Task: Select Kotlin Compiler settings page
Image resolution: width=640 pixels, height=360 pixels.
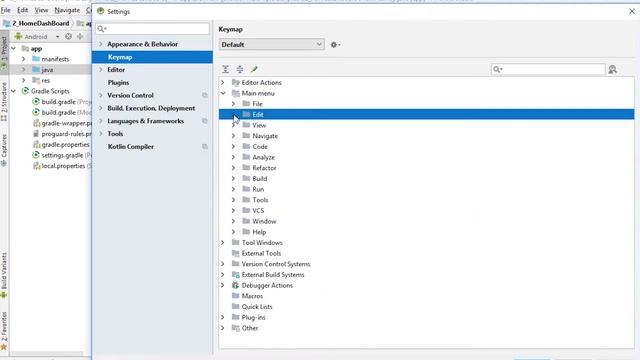Action: tap(131, 147)
